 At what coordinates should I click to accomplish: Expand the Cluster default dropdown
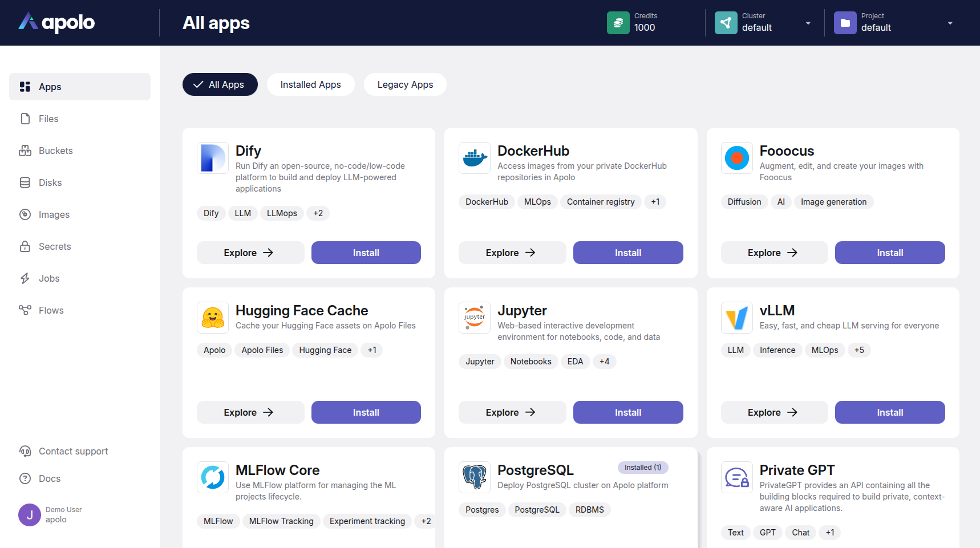[x=808, y=23]
